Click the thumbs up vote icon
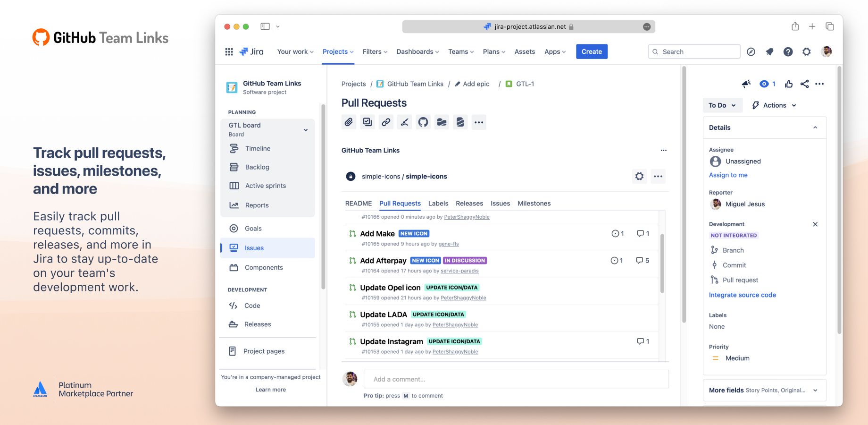The image size is (868, 425). click(x=789, y=84)
